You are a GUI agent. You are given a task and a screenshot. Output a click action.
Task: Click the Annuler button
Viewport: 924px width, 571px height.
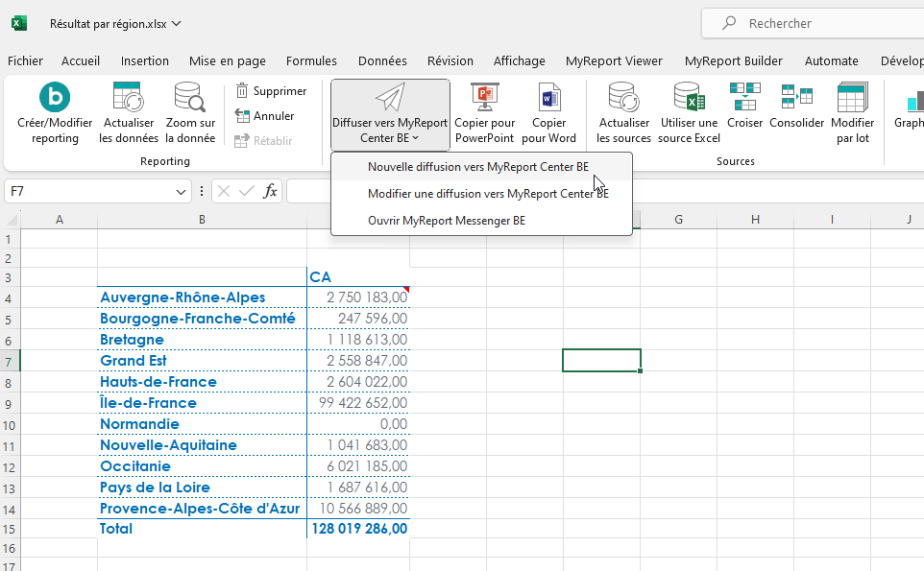[265, 116]
